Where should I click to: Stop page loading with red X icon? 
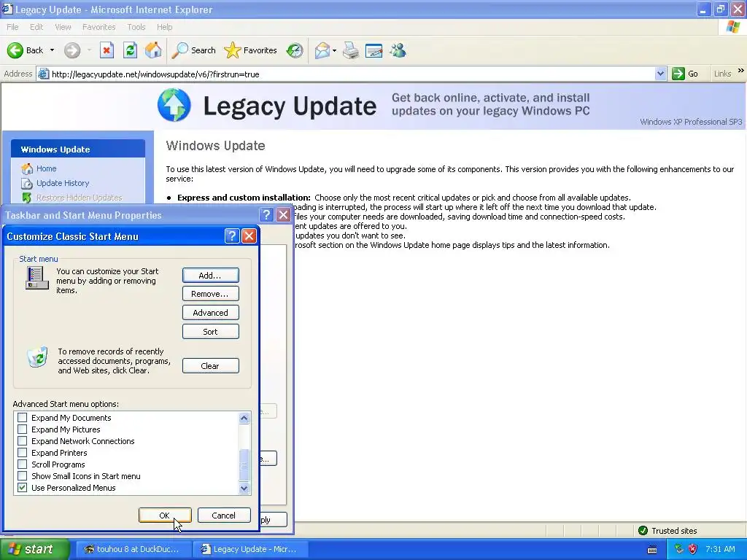pyautogui.click(x=107, y=50)
